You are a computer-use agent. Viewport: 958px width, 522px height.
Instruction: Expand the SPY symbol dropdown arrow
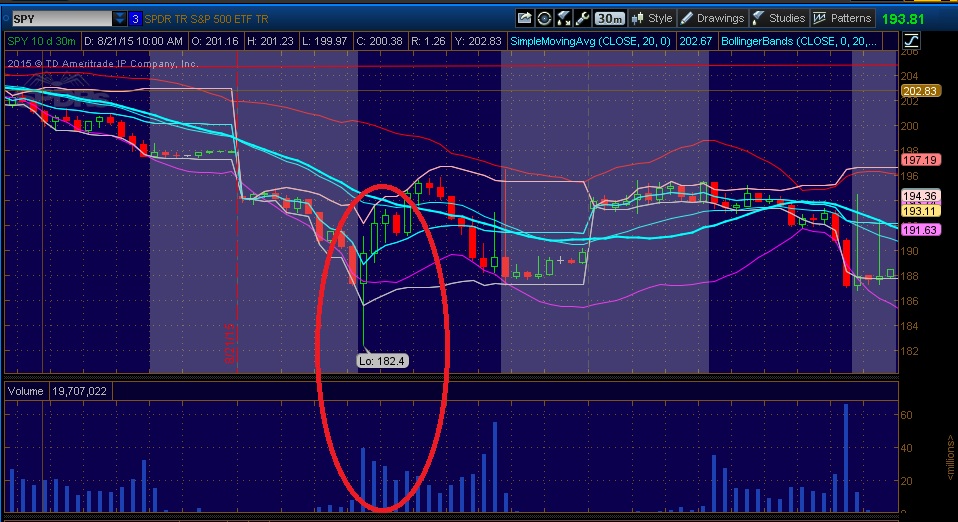click(120, 18)
